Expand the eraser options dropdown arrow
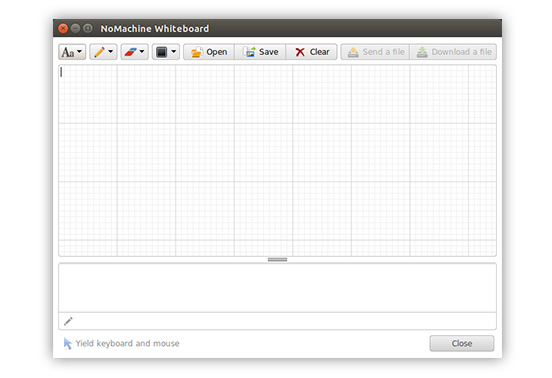This screenshot has height=378, width=552. 142,51
